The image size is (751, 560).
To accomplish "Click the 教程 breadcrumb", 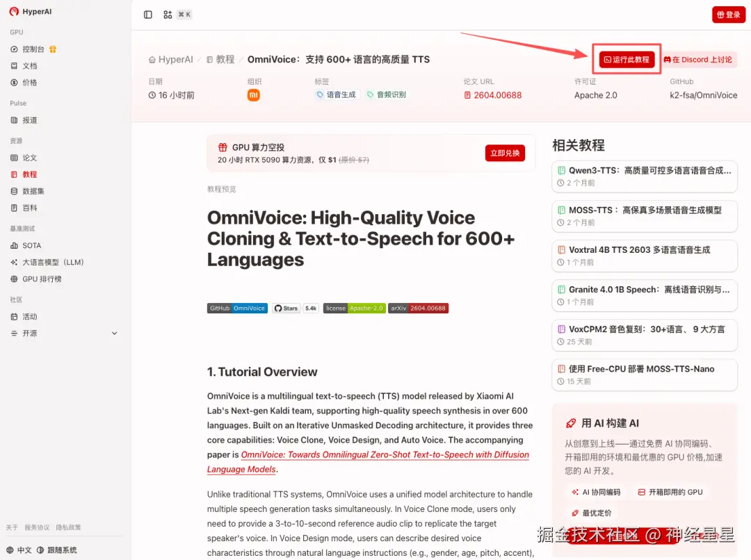I will pos(220,59).
